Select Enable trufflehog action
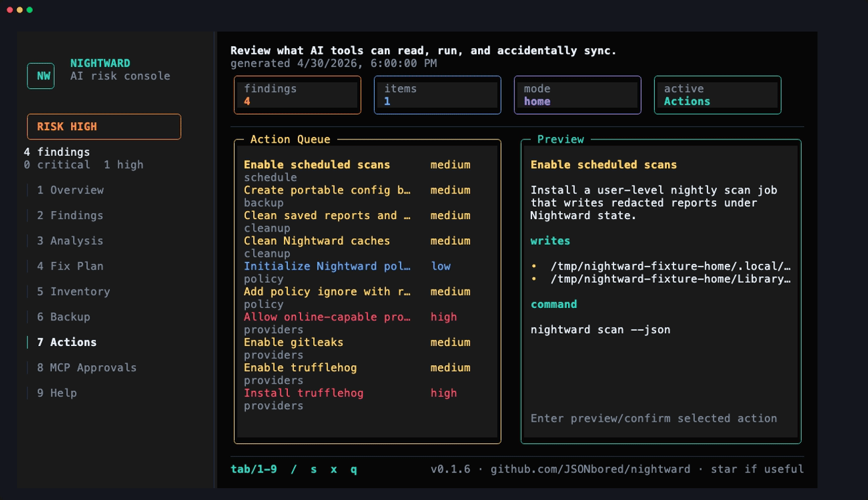 301,368
